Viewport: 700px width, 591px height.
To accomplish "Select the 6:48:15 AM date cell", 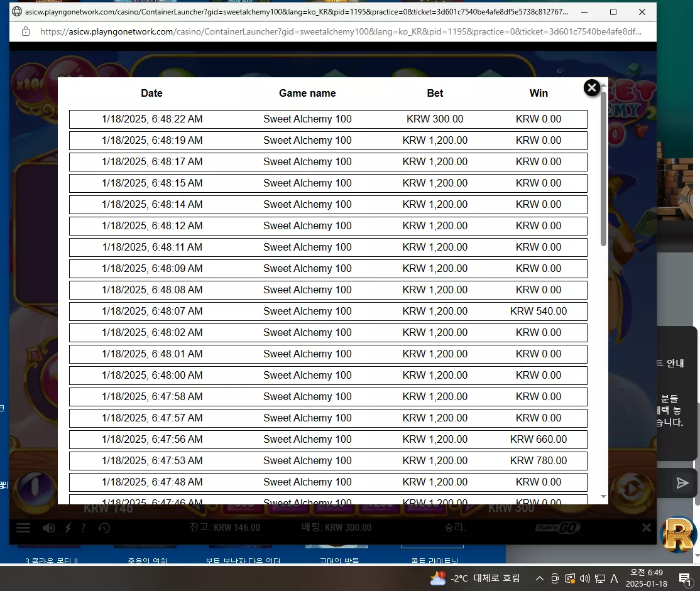I will tap(152, 183).
